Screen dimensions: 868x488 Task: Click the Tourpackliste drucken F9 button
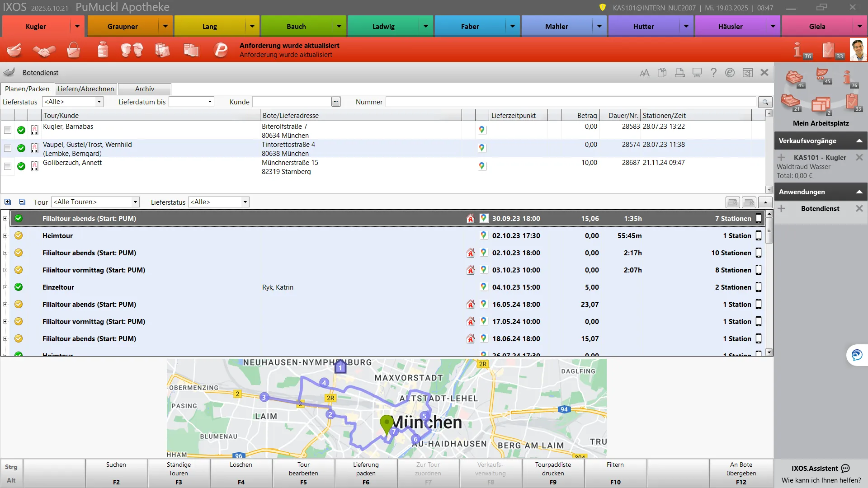click(x=553, y=473)
